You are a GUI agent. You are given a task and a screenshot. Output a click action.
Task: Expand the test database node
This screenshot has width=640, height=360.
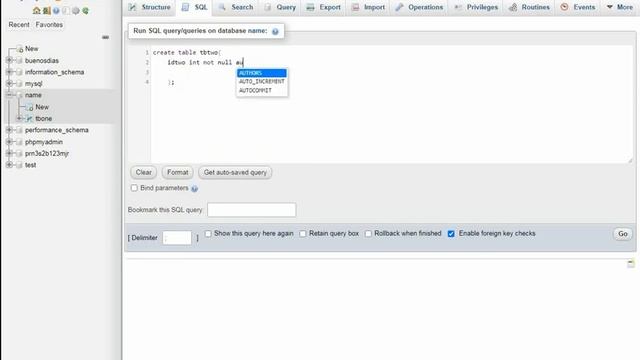pyautogui.click(x=9, y=165)
